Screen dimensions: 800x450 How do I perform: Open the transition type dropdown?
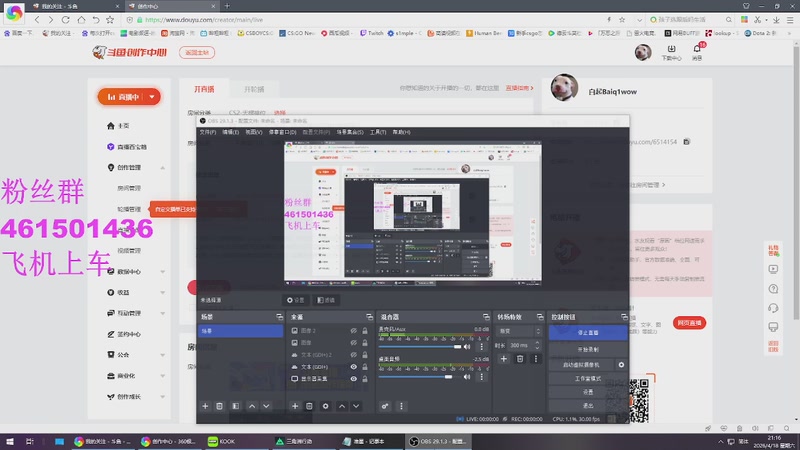519,331
